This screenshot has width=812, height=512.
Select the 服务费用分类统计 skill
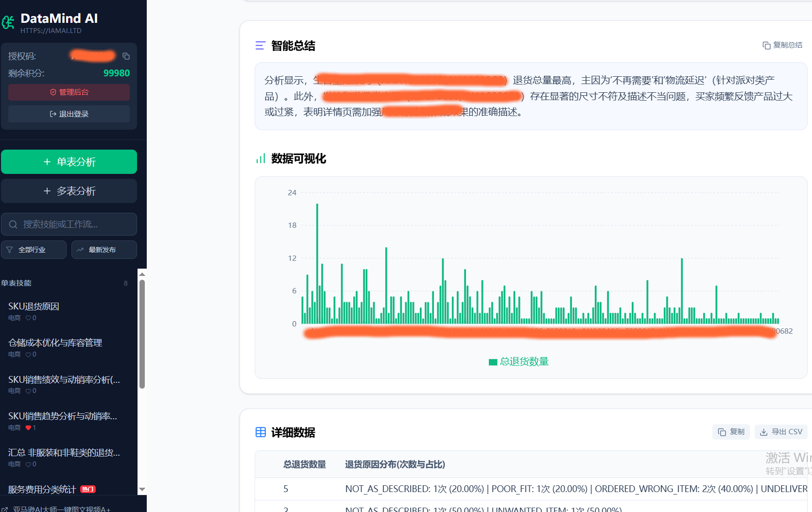point(42,489)
